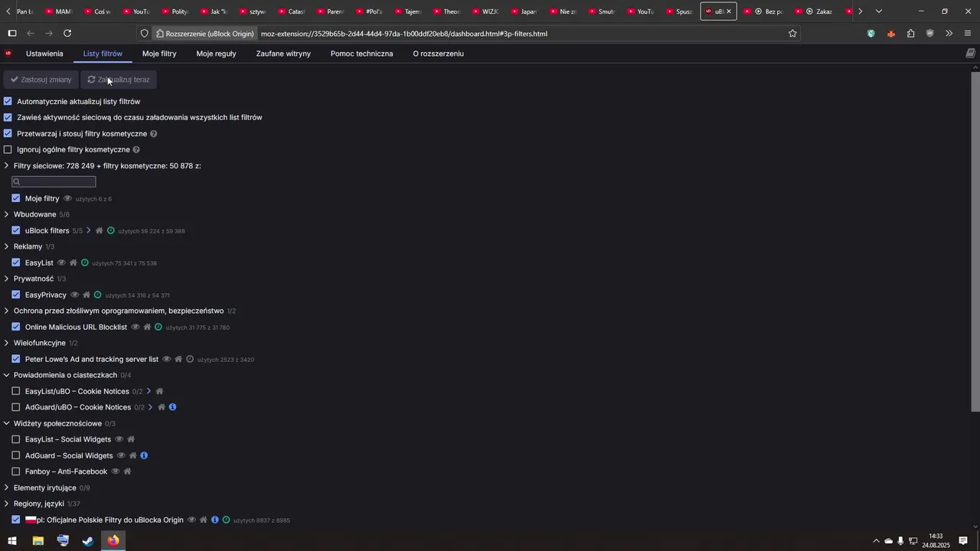Collapse Widżety społecznościowe group
980x551 pixels.
(x=7, y=423)
